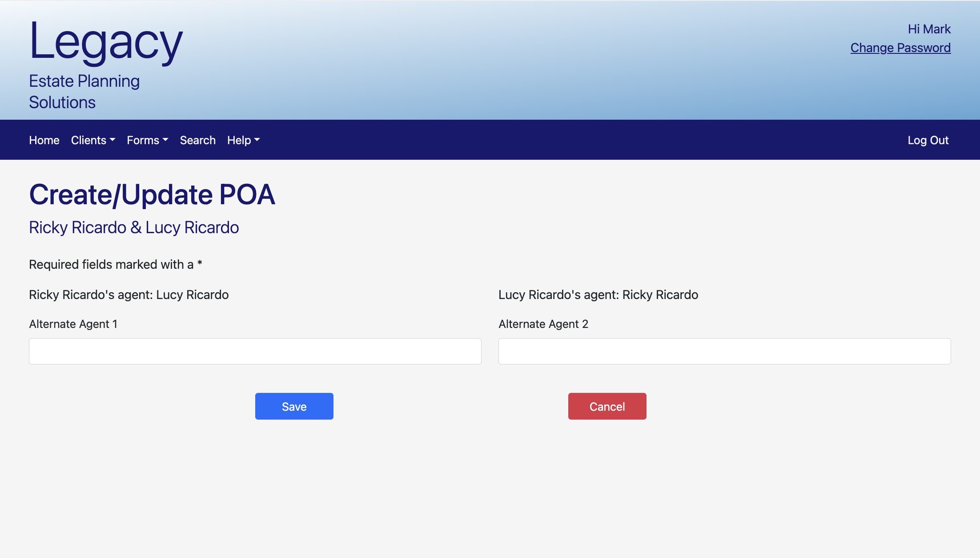
Task: Expand the Forms dropdown menu
Action: (147, 140)
